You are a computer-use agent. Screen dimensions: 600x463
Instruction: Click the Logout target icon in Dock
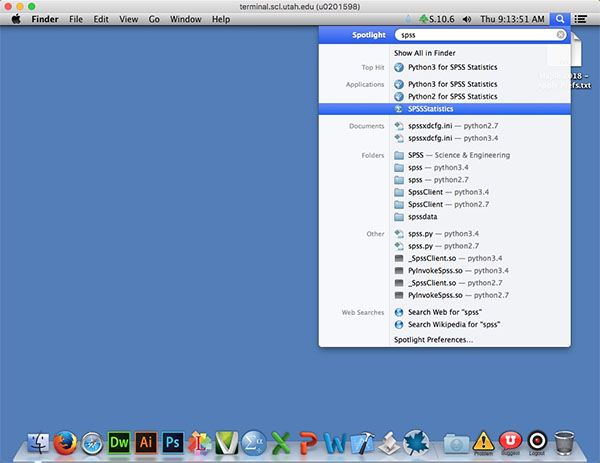537,441
